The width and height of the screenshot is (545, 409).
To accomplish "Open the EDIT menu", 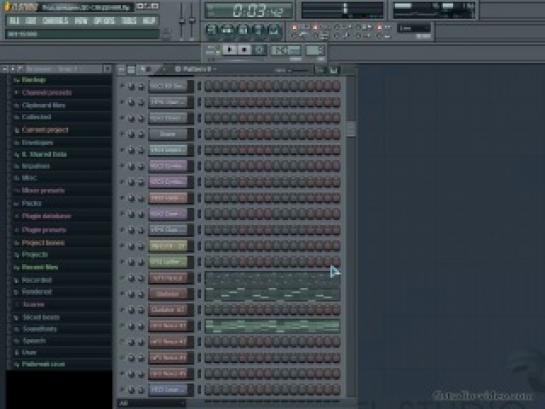I will [31, 21].
